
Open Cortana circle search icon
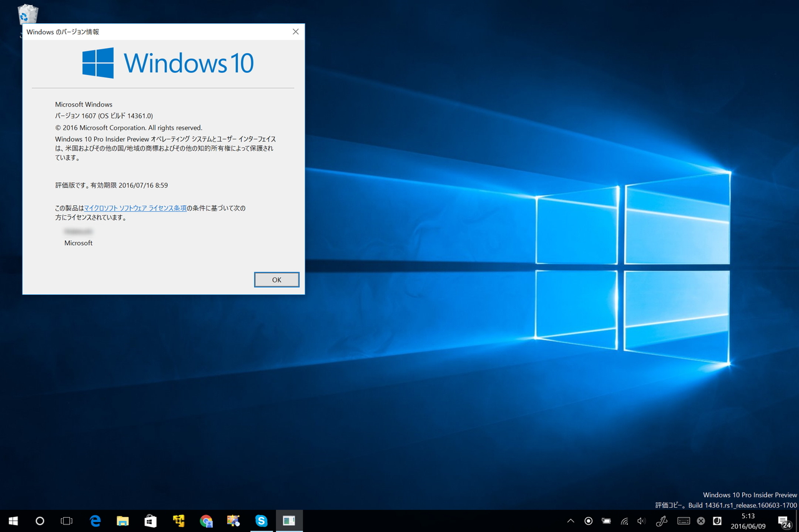pos(40,521)
